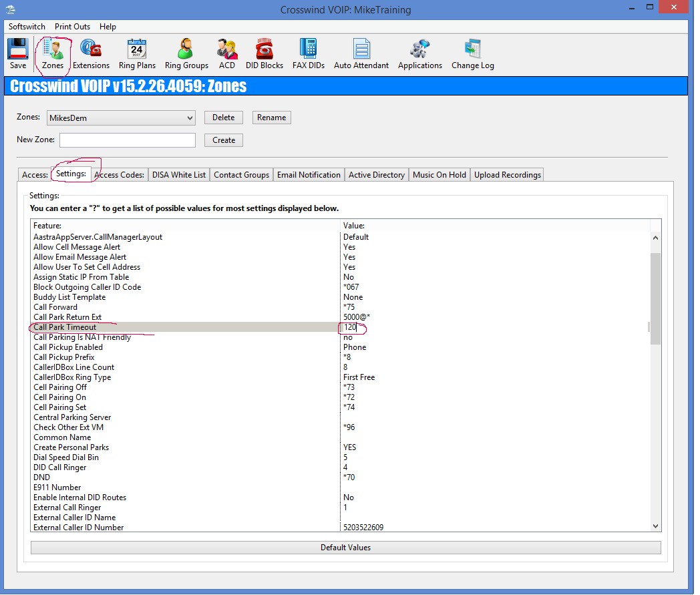
Task: Open the Softswitch menu
Action: [27, 27]
